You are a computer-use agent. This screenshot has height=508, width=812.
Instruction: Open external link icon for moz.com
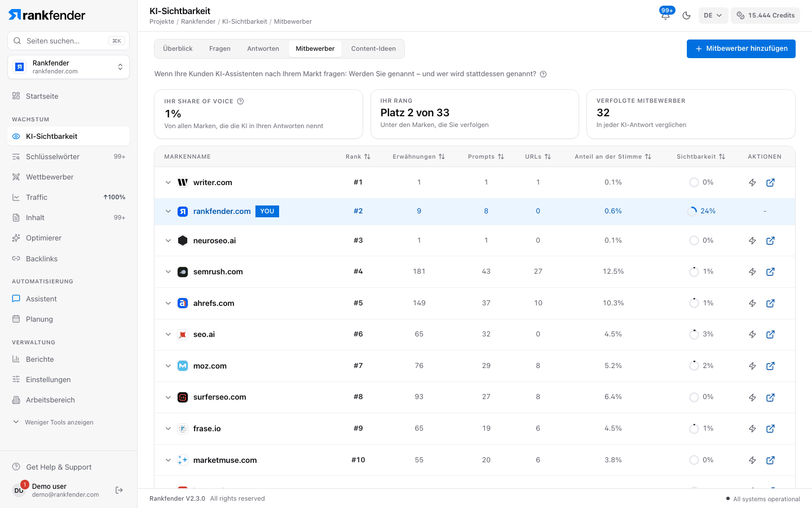point(770,366)
